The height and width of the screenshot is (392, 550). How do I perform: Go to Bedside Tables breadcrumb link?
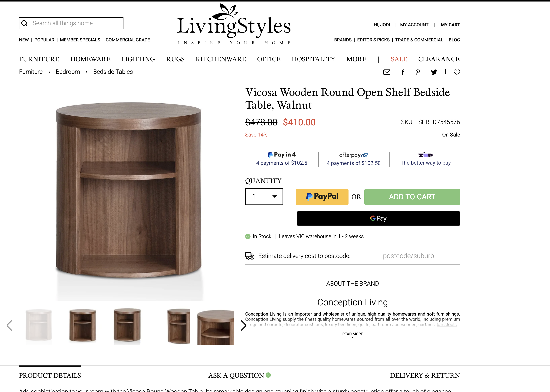click(x=113, y=72)
